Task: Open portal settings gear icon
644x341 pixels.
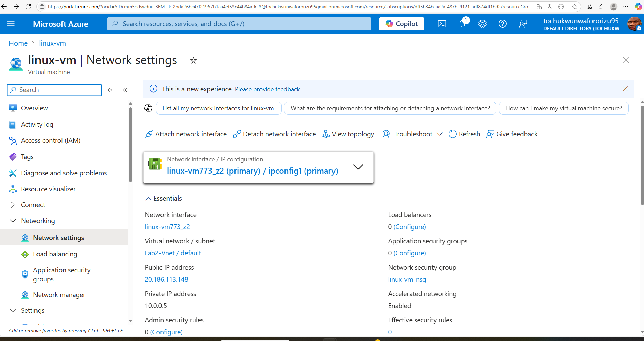Action: [x=482, y=24]
